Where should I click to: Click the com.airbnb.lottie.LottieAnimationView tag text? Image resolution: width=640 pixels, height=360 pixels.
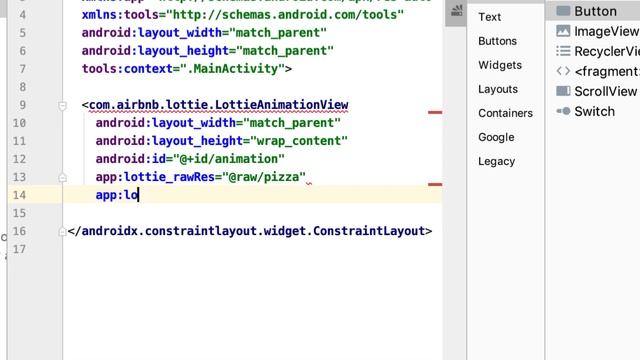(x=218, y=105)
